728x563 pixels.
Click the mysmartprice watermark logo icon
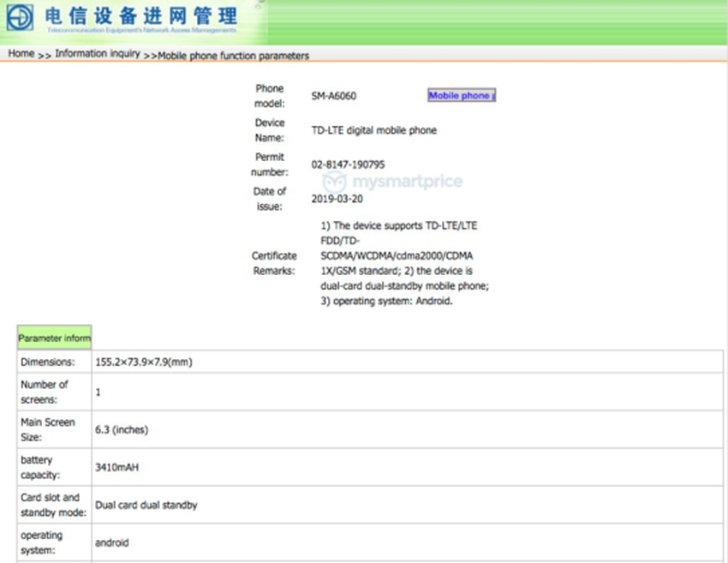click(335, 183)
